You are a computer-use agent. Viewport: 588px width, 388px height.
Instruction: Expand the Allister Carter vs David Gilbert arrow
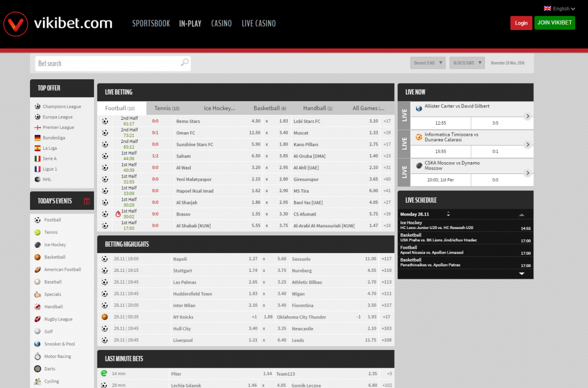pyautogui.click(x=528, y=116)
